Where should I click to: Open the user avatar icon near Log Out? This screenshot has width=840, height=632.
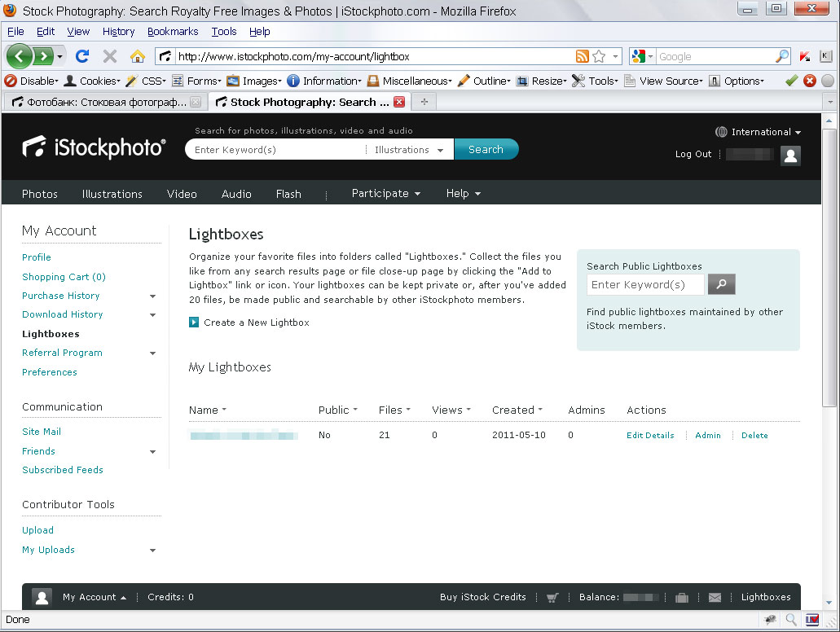coord(790,156)
